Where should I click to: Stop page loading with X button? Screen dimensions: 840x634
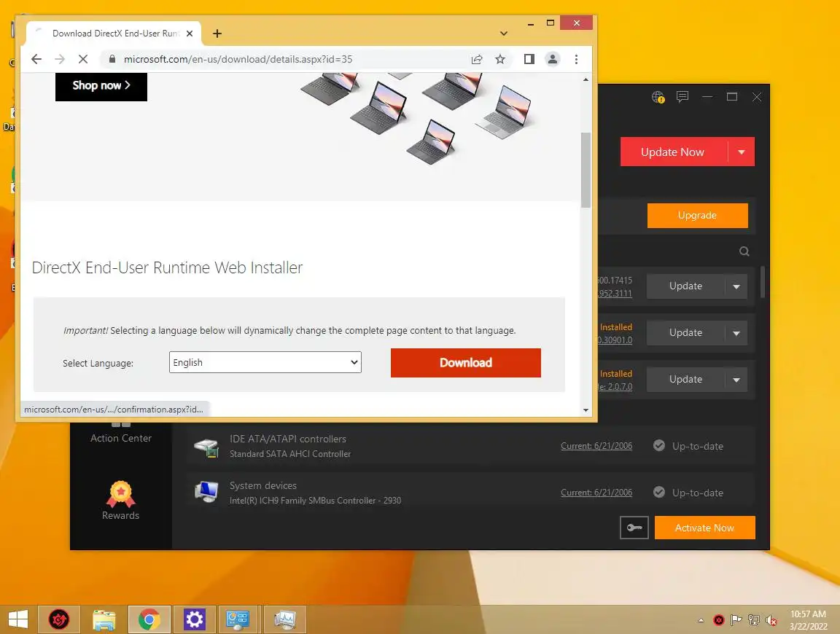(83, 59)
